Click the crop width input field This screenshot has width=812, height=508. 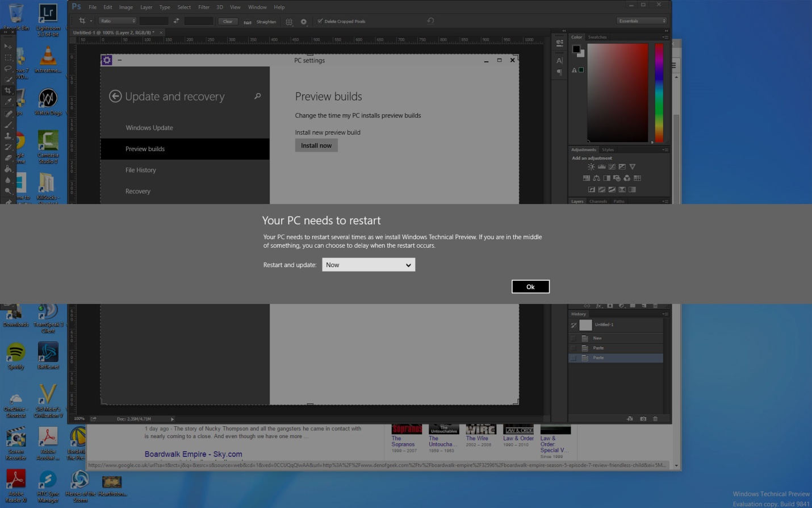[x=154, y=21]
